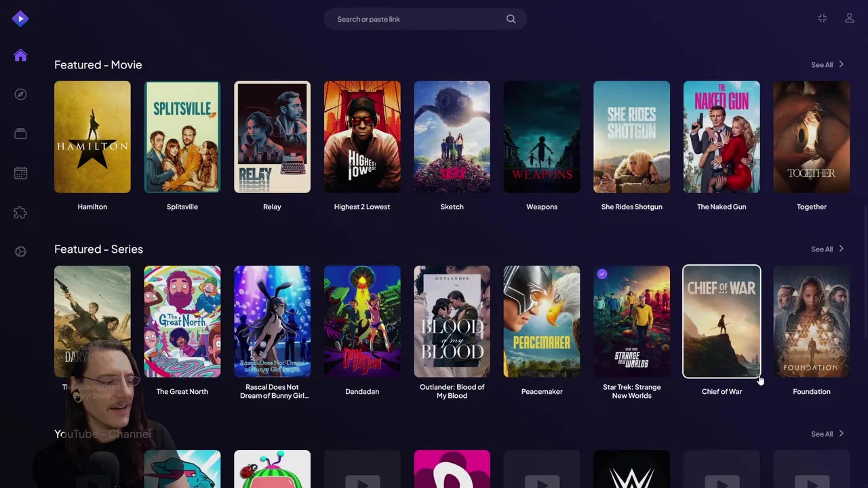Click the Featured - Movie heading

click(98, 65)
